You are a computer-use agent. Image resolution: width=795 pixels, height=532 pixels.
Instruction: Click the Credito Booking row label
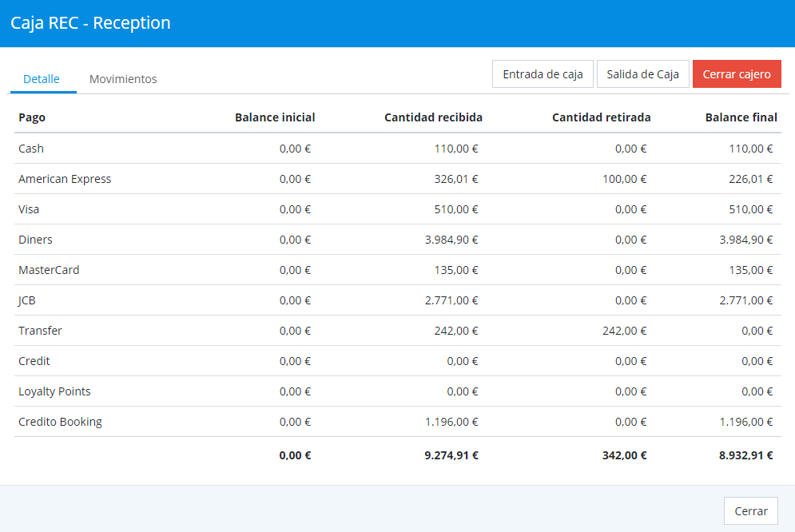pyautogui.click(x=60, y=422)
